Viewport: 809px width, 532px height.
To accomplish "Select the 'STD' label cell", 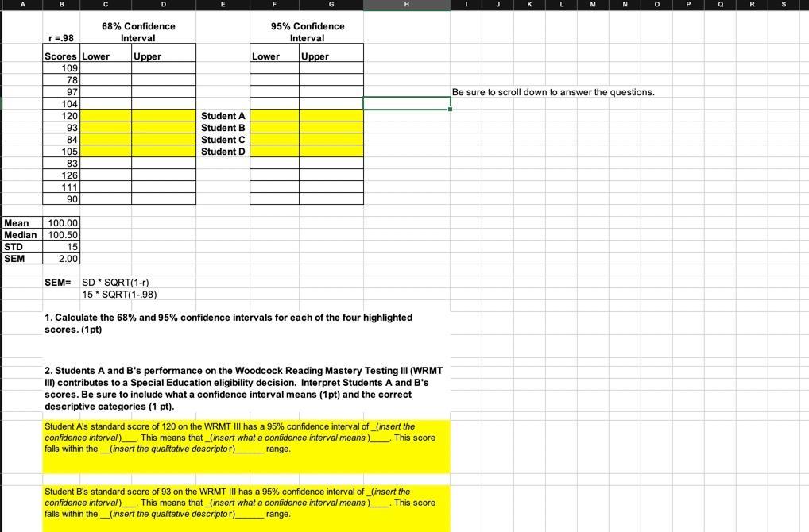I will coord(22,246).
